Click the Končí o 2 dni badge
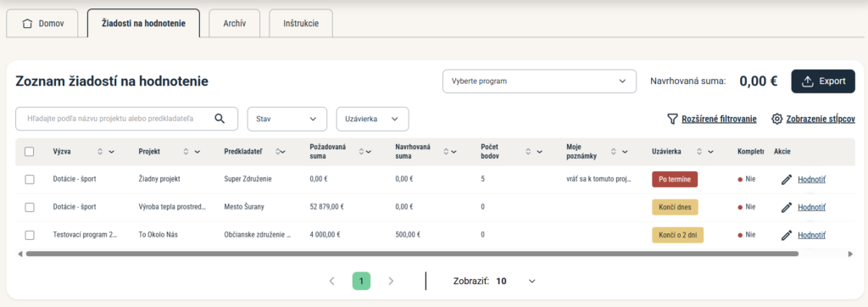868x307 pixels. (677, 235)
